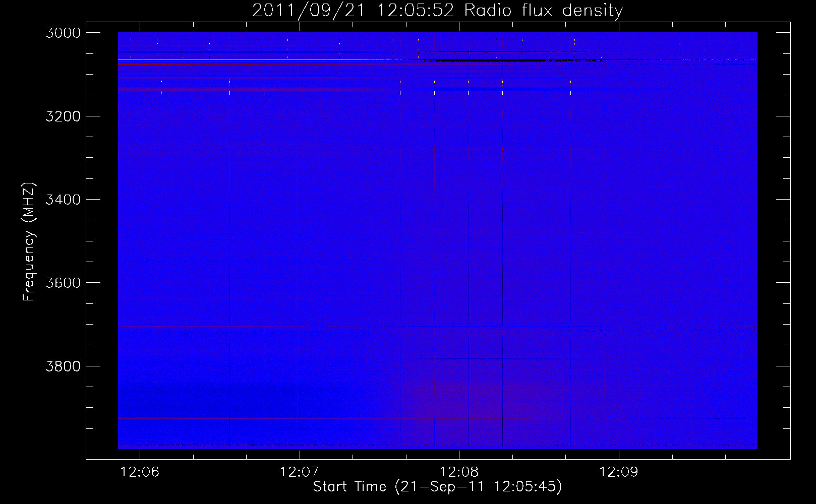Click the 12:09 time tick label
Viewport: 816px width, 504px height.
619,472
